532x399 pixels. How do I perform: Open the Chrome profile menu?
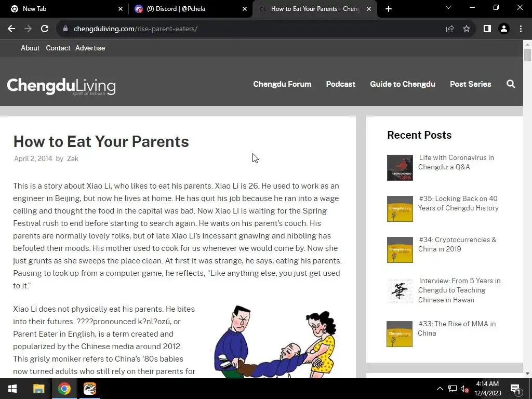coord(504,29)
